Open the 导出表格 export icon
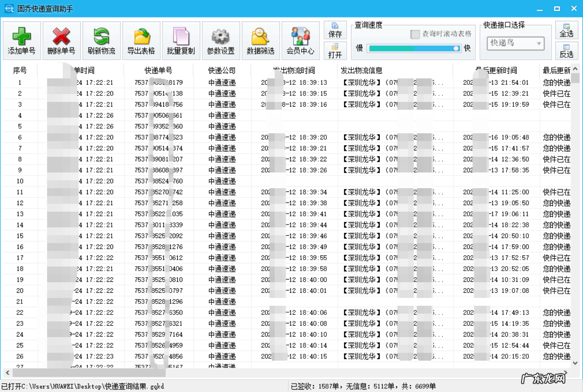 [x=141, y=40]
